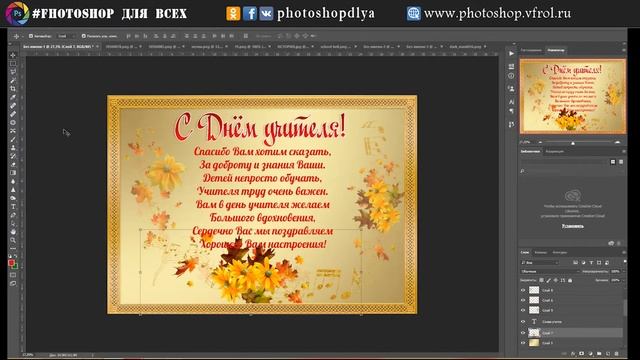Select the Hand tool
640x360 pixels.
coord(13,232)
